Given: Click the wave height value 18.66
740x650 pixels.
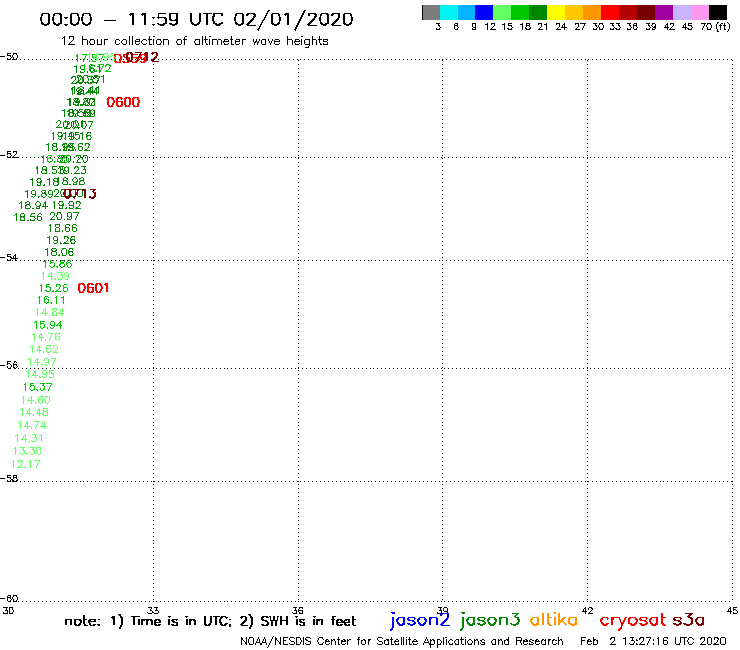Looking at the screenshot, I should tap(63, 228).
